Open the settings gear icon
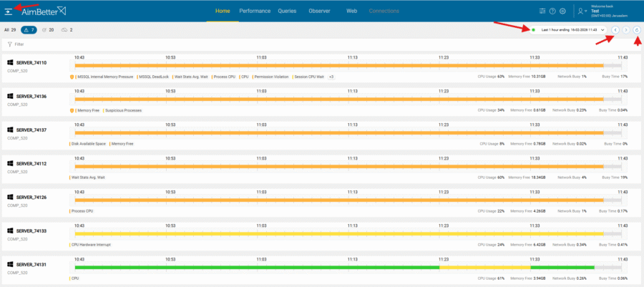 562,11
